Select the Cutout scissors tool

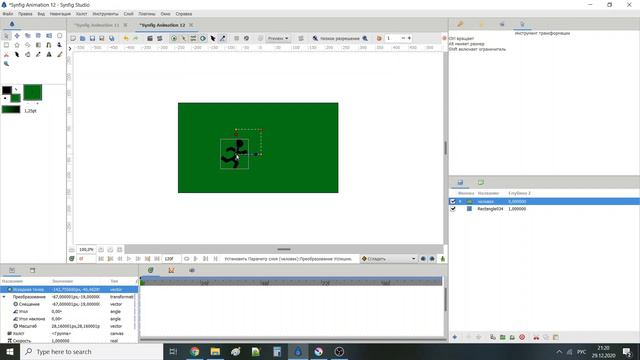[x=6, y=54]
